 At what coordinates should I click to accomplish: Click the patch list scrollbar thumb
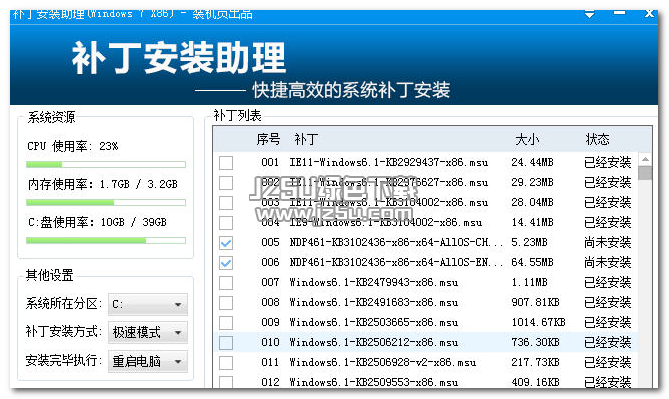[x=645, y=173]
